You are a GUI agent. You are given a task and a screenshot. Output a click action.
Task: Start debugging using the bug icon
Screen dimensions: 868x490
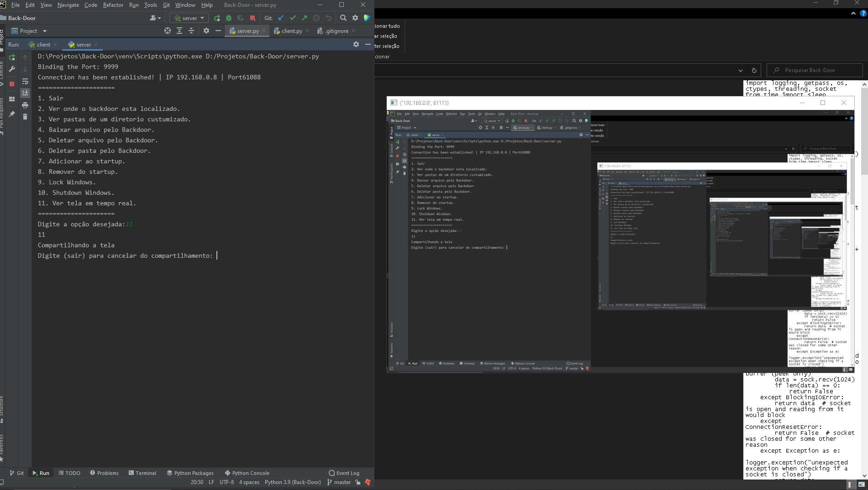[x=228, y=18]
